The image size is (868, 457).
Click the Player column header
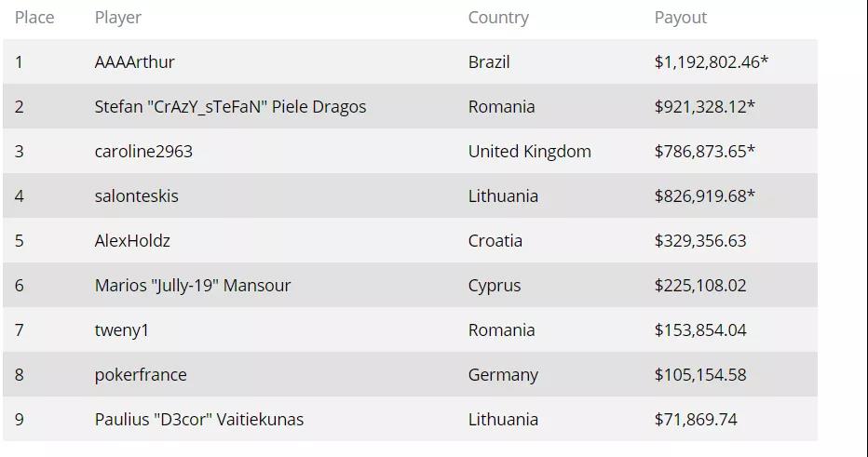tap(118, 18)
